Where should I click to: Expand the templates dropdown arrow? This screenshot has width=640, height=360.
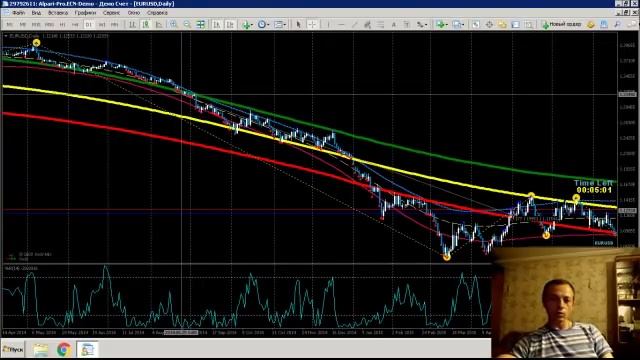284,25
